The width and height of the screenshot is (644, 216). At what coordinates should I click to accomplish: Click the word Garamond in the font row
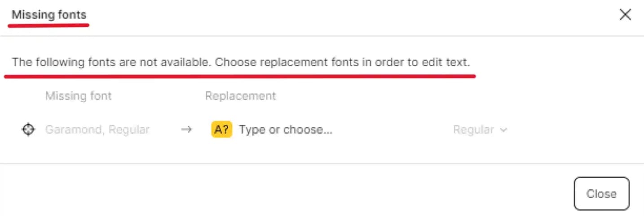click(74, 130)
